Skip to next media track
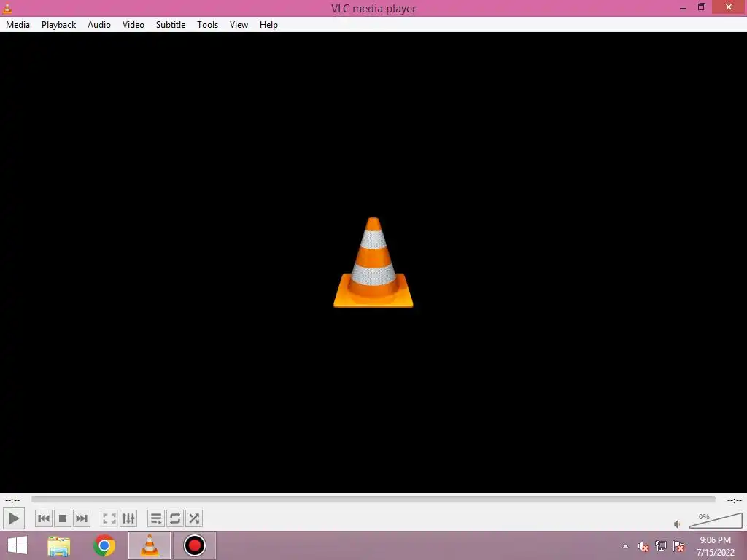 [82, 518]
